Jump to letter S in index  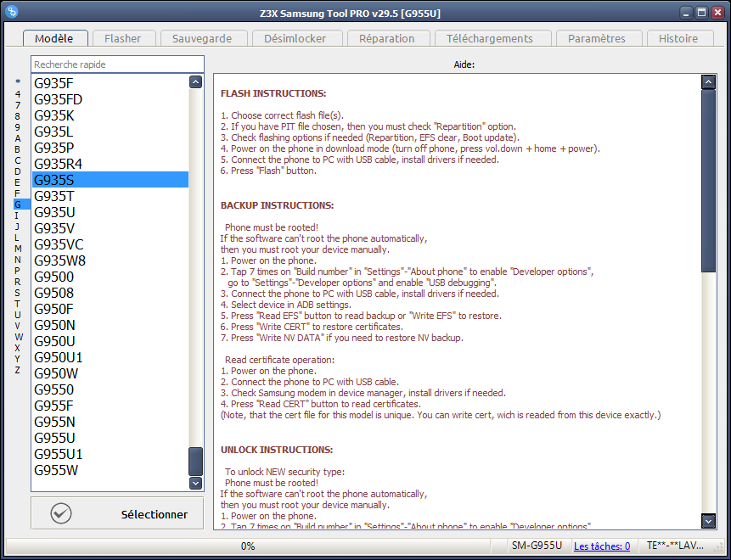(x=18, y=293)
